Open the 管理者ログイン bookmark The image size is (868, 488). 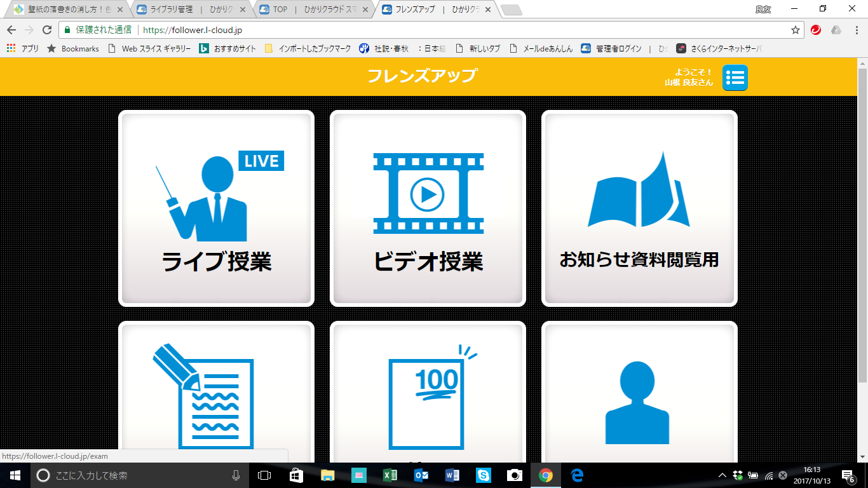(x=611, y=48)
